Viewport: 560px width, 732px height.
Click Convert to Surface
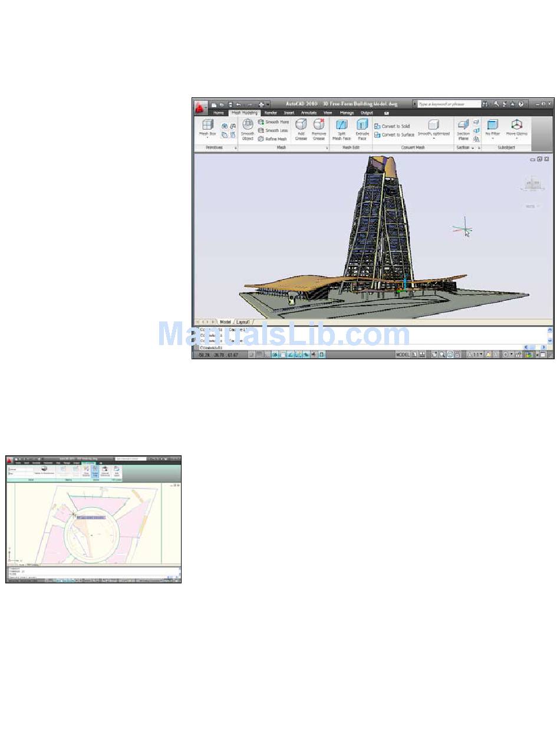394,134
